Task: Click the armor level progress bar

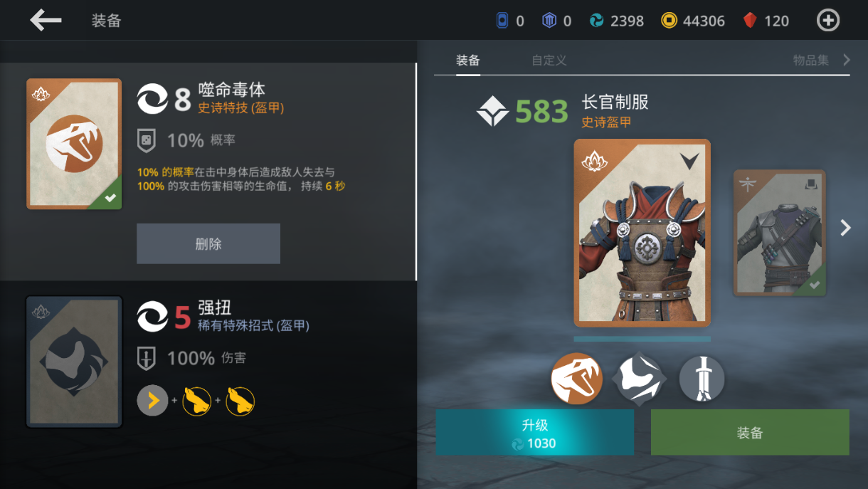Action: point(642,339)
